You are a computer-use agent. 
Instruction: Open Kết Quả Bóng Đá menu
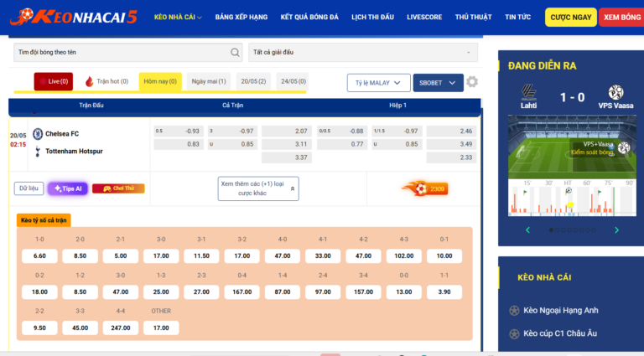309,18
